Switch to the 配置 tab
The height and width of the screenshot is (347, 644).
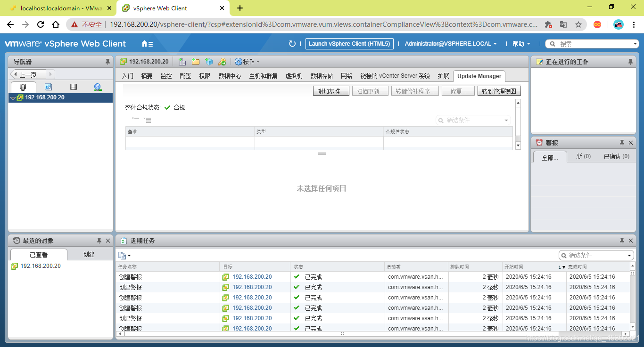[185, 76]
